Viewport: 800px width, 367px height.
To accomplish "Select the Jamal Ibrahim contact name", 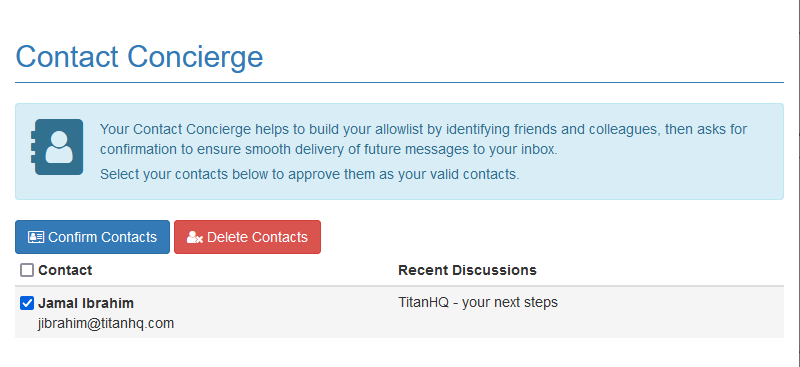I will click(86, 303).
